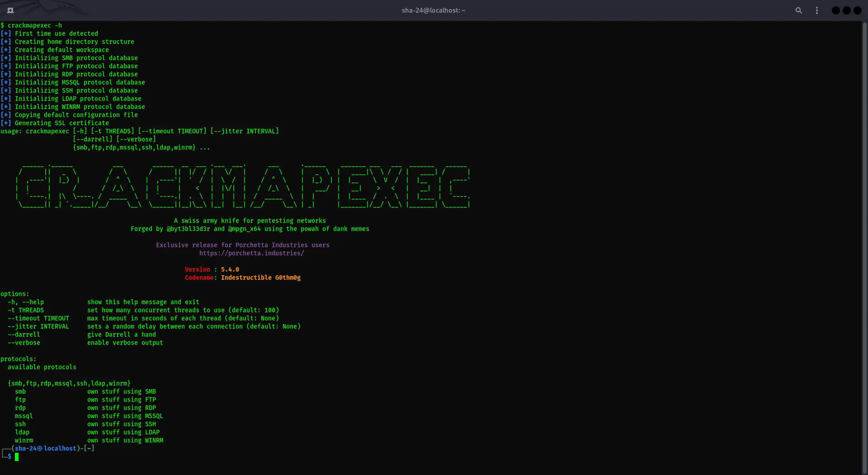868x475 pixels.
Task: Click the 'give Darrell a hand' description
Action: coord(121,334)
